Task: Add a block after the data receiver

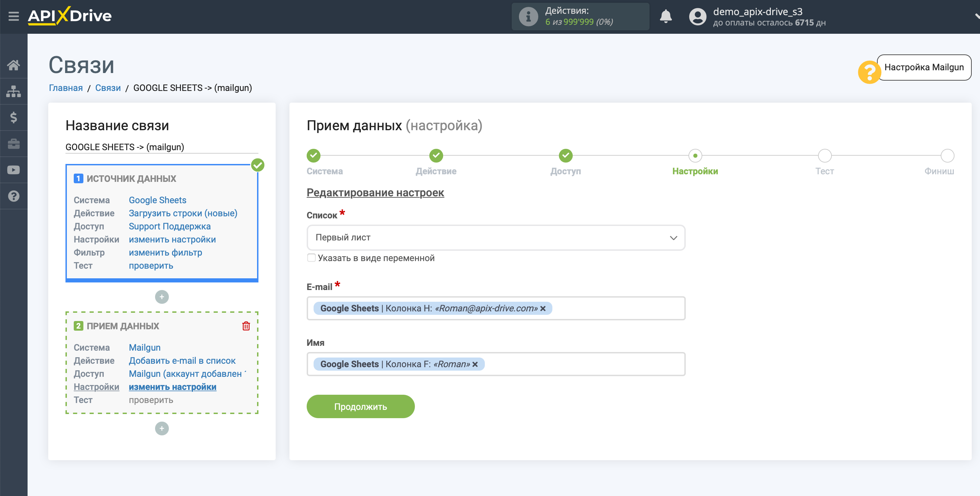Action: (x=162, y=429)
